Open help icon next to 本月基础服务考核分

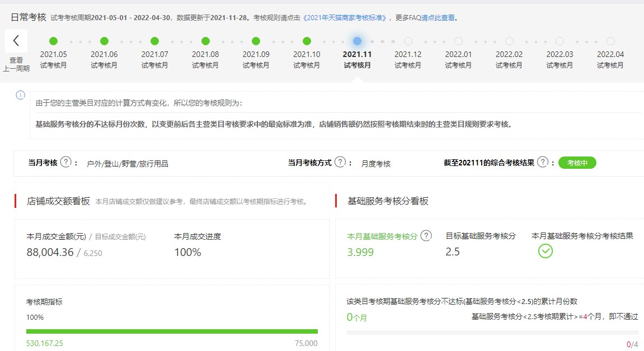426,236
